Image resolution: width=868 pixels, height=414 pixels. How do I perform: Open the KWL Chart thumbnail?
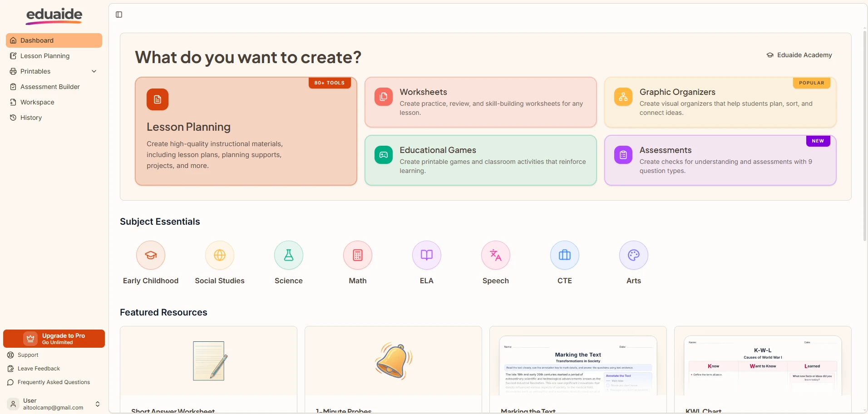[x=763, y=361]
